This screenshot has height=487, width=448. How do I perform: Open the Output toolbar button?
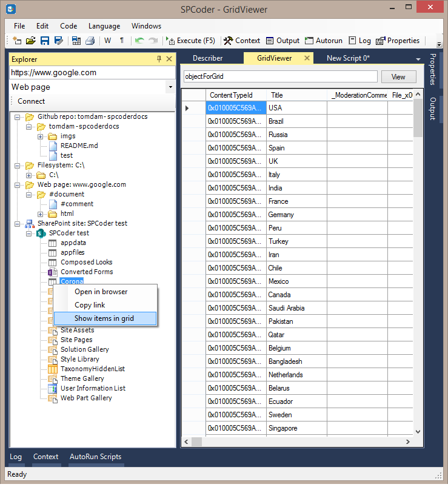pos(283,41)
